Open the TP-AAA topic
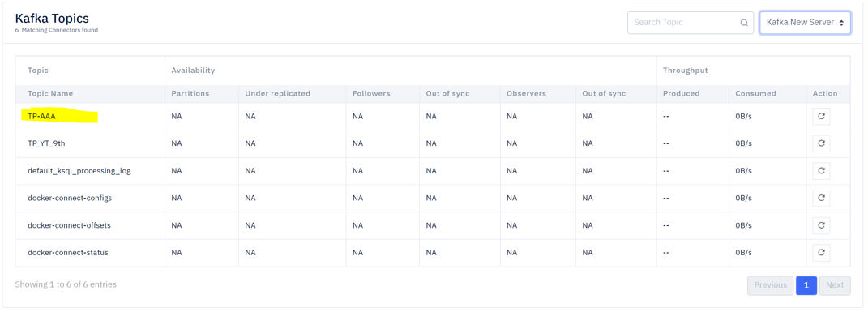868x312 pixels. 41,116
